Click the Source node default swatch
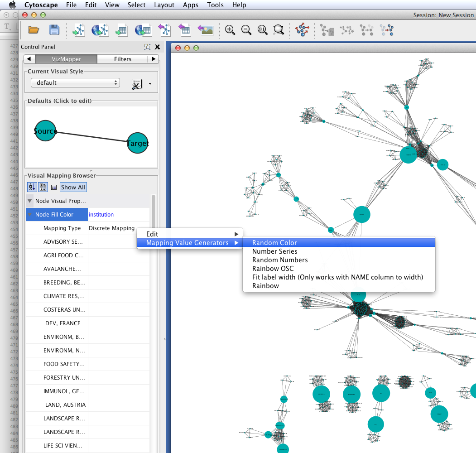The width and height of the screenshot is (476, 453). (45, 131)
